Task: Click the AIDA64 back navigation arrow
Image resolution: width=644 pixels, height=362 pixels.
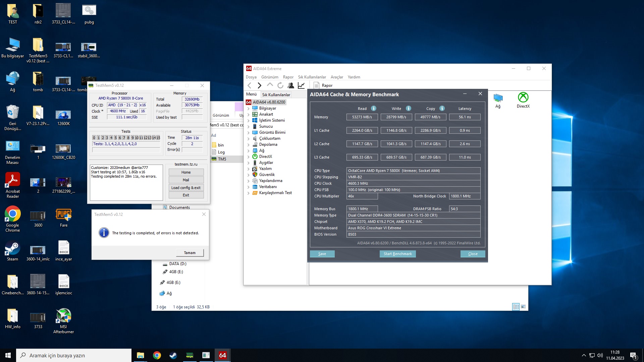Action: tap(249, 85)
